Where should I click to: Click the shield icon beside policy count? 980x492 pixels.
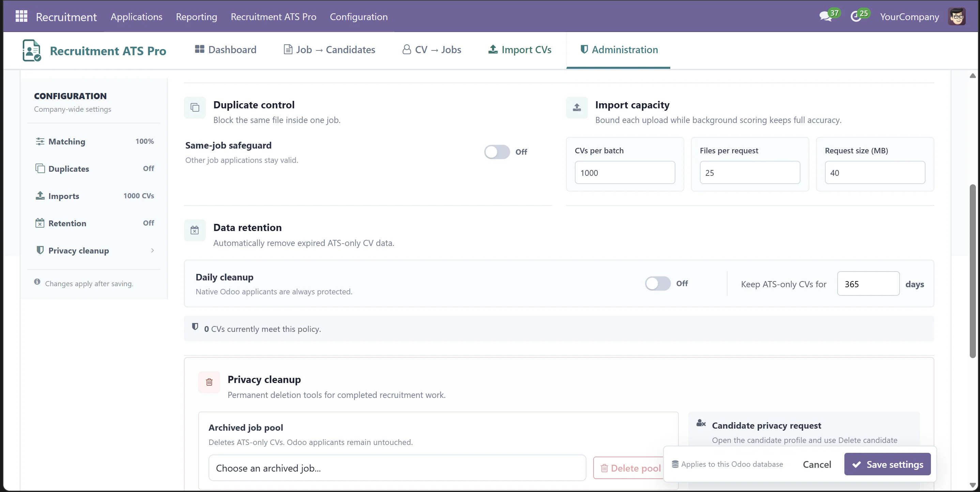[x=195, y=326]
